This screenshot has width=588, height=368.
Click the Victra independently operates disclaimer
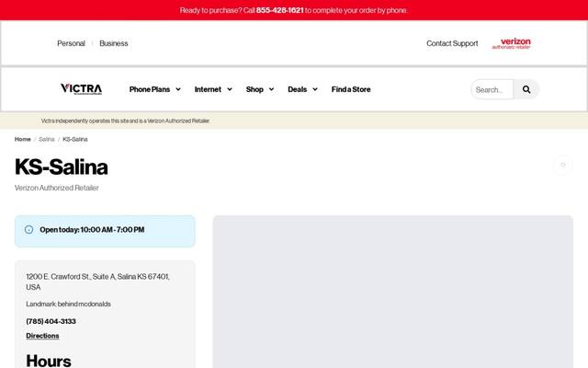[126, 121]
